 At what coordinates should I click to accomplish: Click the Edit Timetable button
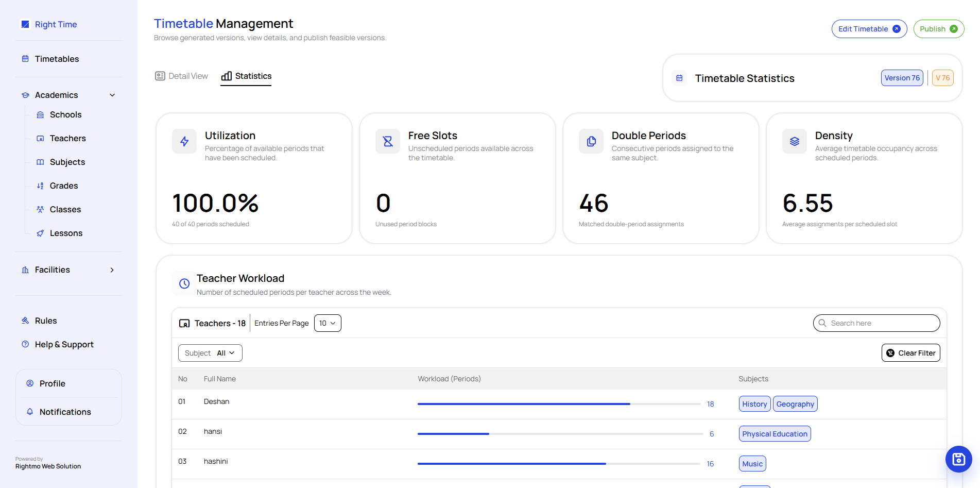pyautogui.click(x=869, y=29)
